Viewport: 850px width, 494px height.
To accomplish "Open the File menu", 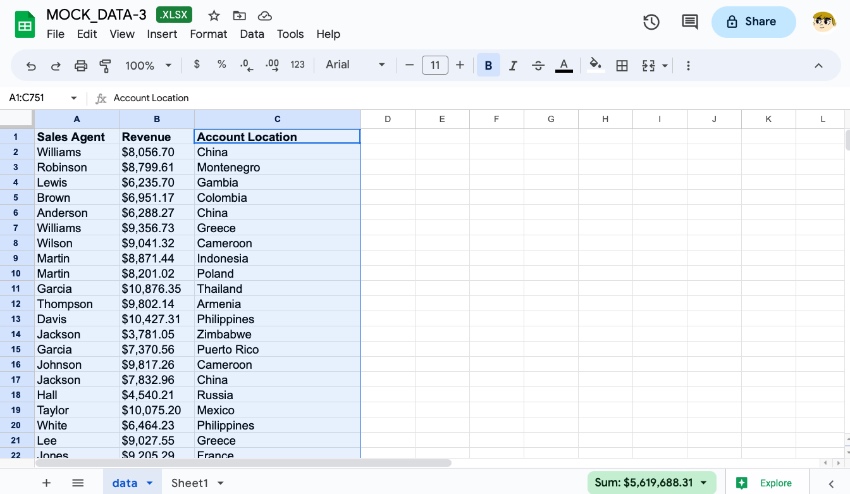I will click(55, 34).
